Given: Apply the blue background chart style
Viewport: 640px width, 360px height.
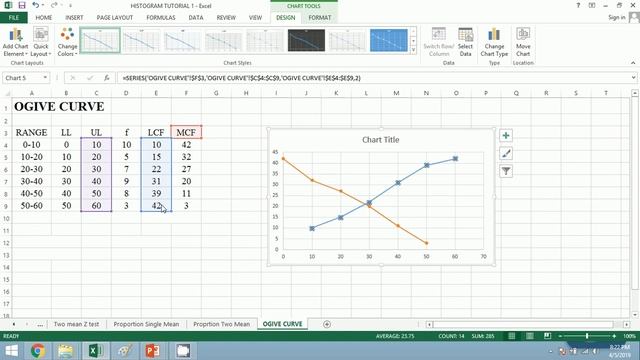Looking at the screenshot, I should click(389, 40).
